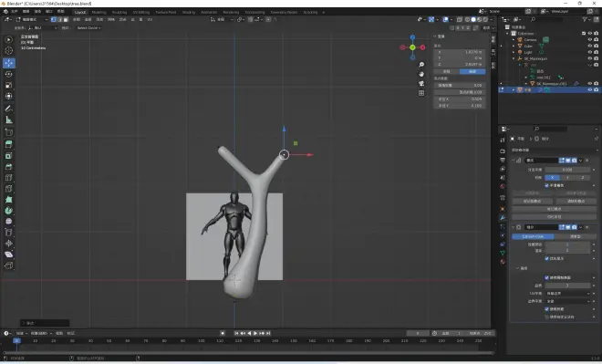
Task: Remove the Subdivision modifier with its X
Action: point(587,227)
